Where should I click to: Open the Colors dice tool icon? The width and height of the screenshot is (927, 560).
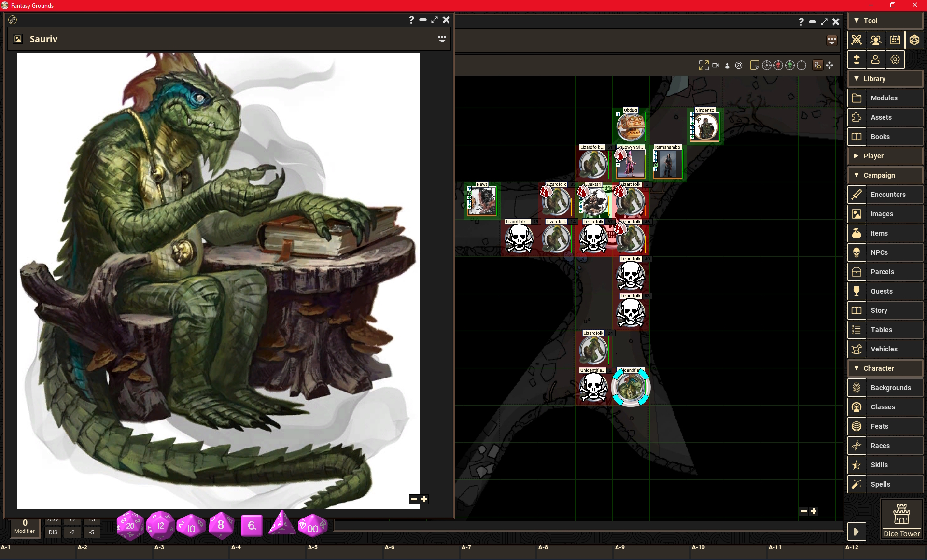(x=914, y=40)
